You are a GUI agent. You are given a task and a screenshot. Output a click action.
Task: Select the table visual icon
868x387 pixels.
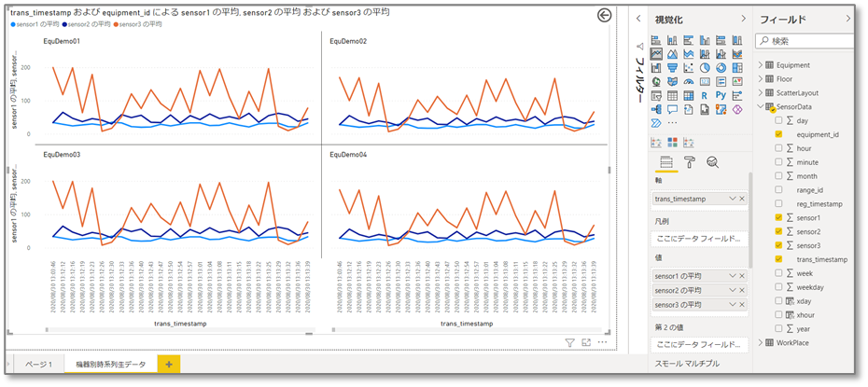(x=673, y=96)
